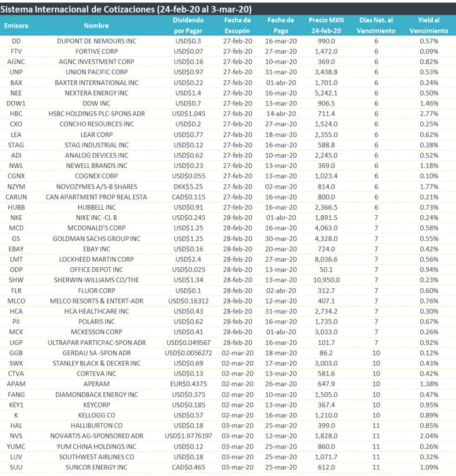Select 'DUPONT DE NEMOURS INC' name cell
Viewport: 456px width, 476px height.
pos(97,41)
